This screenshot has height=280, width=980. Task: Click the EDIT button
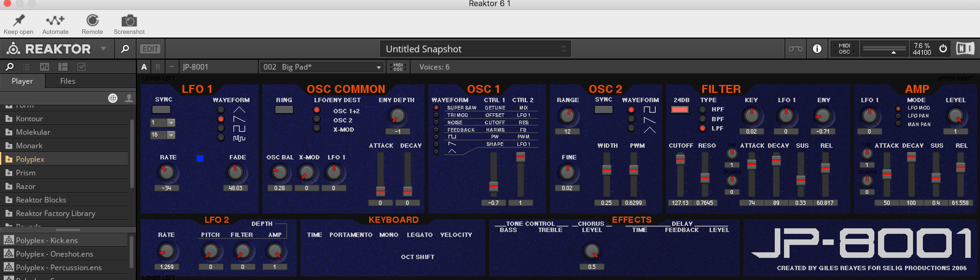coord(150,49)
